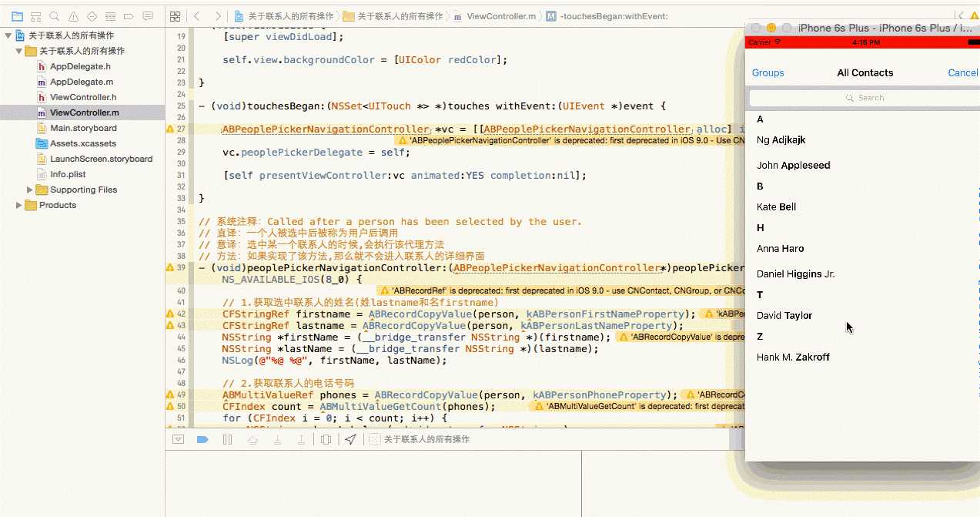The height and width of the screenshot is (517, 980).
Task: Expand the Supporting Files folder
Action: pos(30,190)
